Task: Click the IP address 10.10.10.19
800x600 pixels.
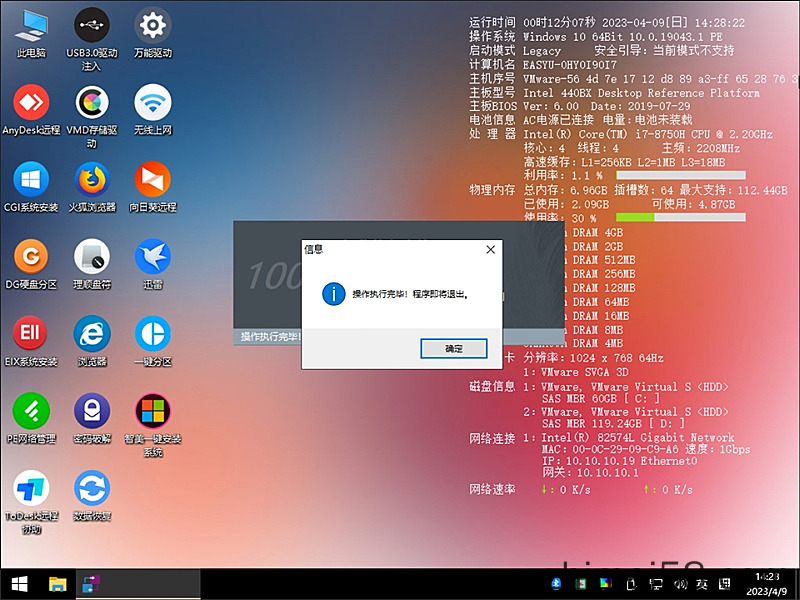Action: (x=600, y=461)
